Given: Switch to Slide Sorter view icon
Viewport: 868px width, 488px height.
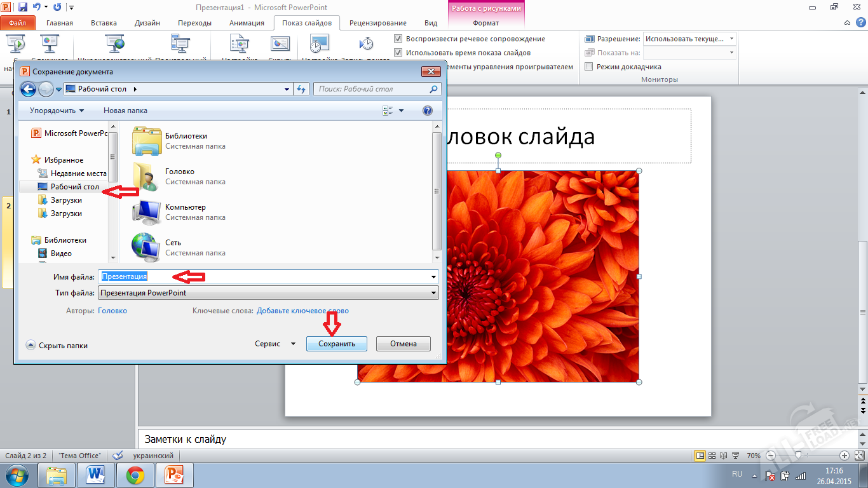Looking at the screenshot, I should click(x=712, y=455).
